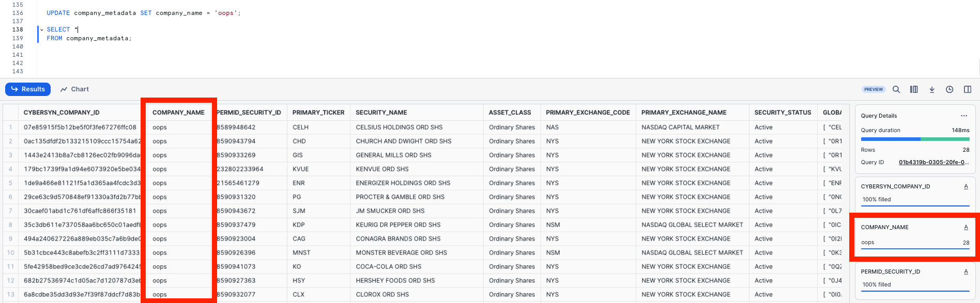Viewport: 980px width, 303px height.
Task: Collapse the SELECT statement fold chevron
Action: pos(42,30)
